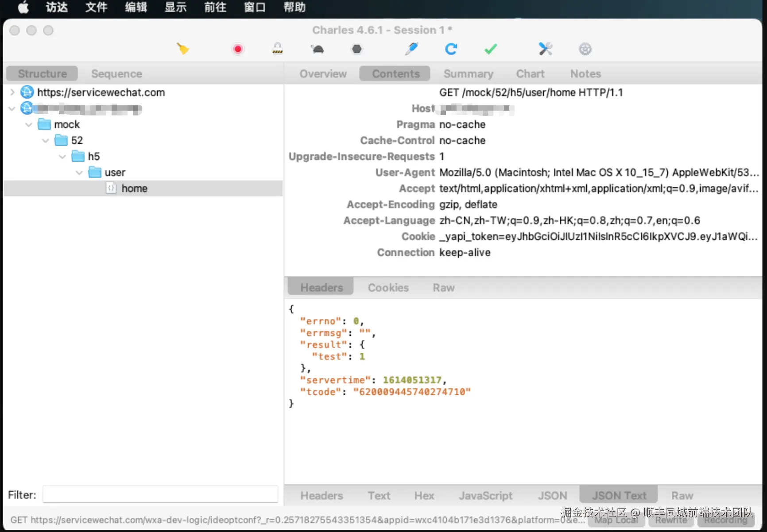The image size is (767, 532).
Task: Collapse the mock folder
Action: 29,124
